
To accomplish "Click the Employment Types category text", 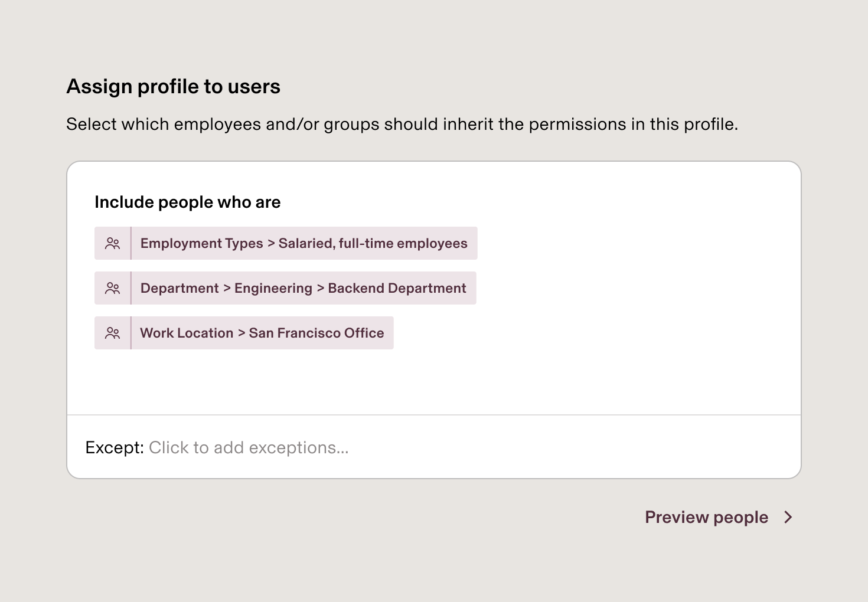I will click(x=201, y=243).
